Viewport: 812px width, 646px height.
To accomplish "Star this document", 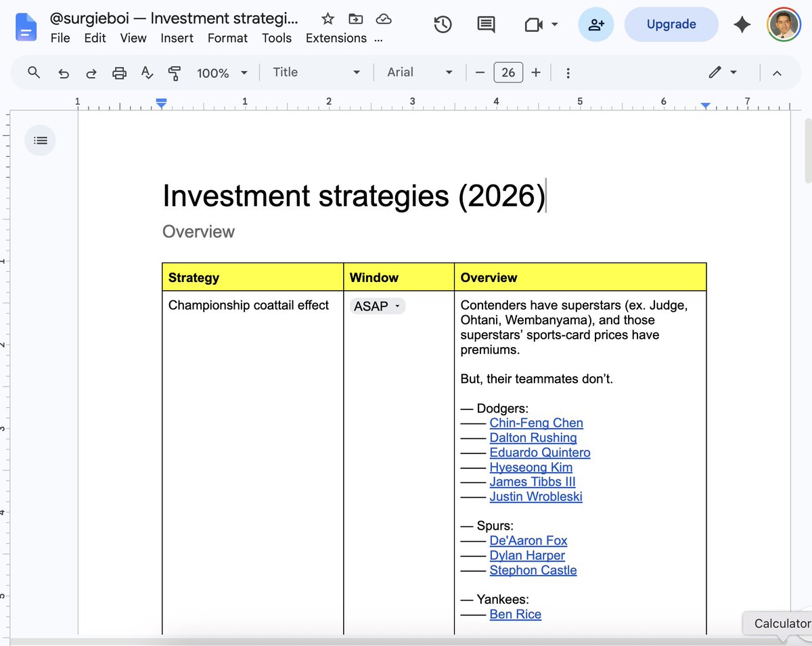I will click(x=328, y=19).
